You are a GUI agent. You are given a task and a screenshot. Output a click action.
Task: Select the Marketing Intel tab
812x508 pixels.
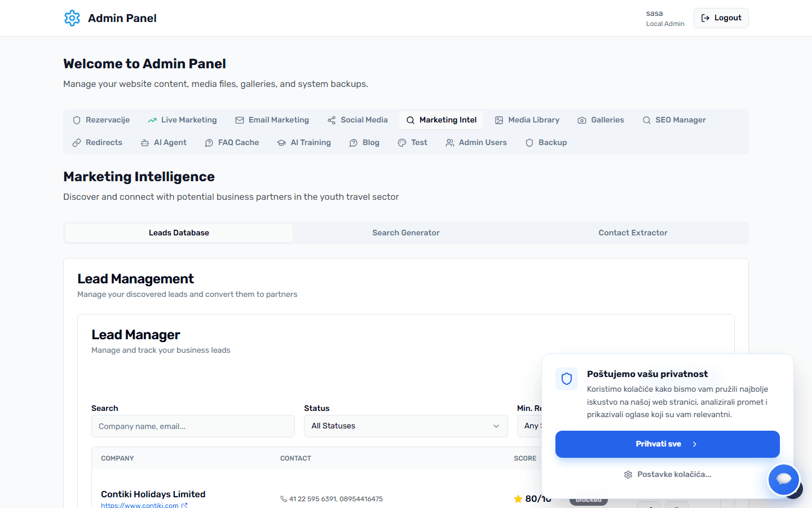click(442, 120)
